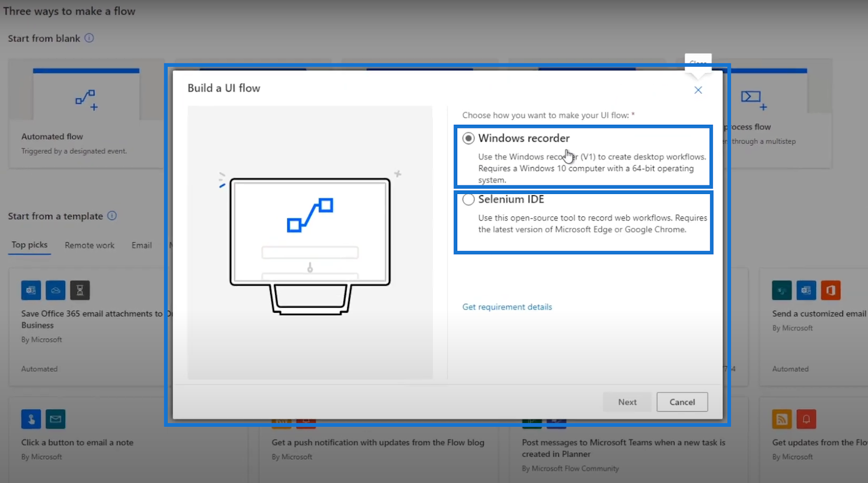This screenshot has width=868, height=483.
Task: Click the Next button in the dialog
Action: [x=627, y=402]
